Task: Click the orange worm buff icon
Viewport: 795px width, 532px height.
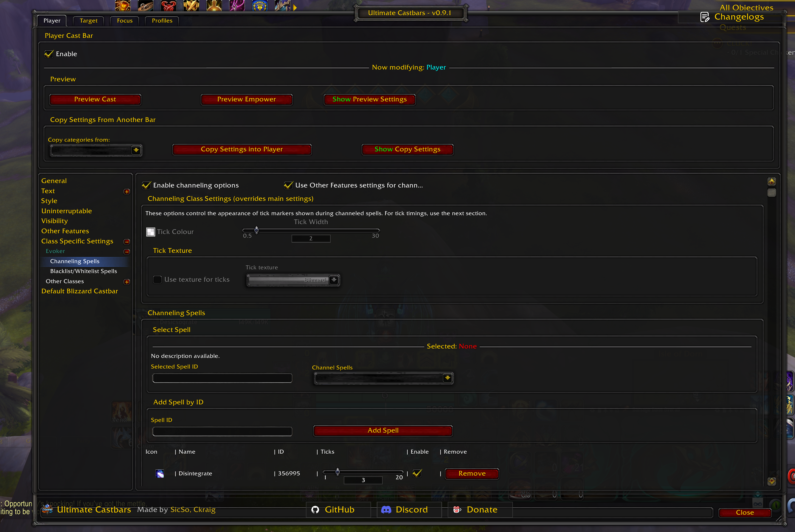Action: 123,5
